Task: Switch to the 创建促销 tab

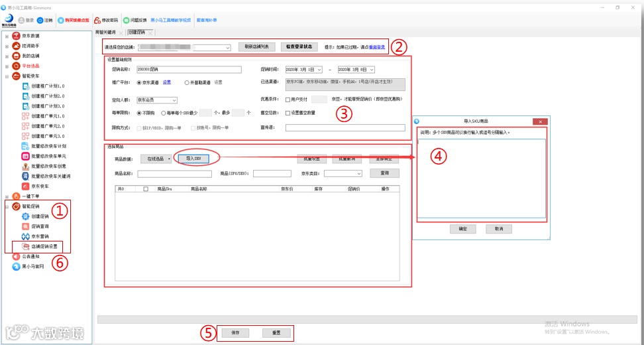Action: click(136, 32)
